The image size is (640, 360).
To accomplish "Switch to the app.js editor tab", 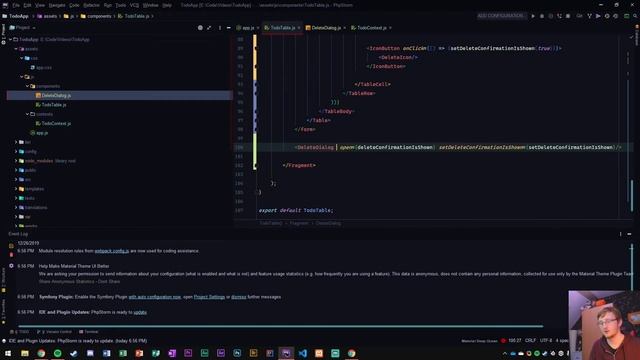I will [248, 28].
